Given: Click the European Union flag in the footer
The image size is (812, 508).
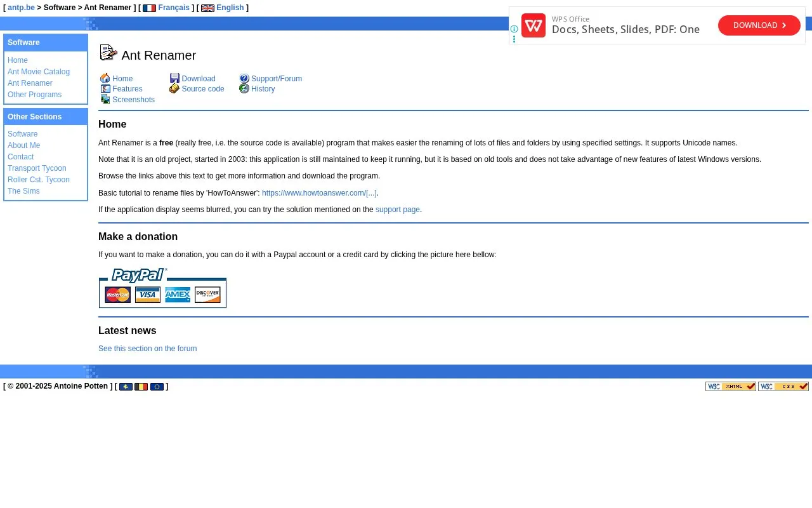Looking at the screenshot, I should click(157, 387).
